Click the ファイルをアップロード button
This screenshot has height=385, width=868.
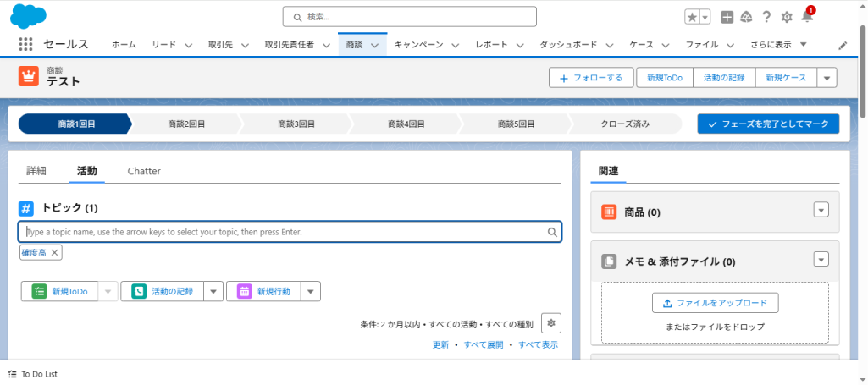click(716, 303)
